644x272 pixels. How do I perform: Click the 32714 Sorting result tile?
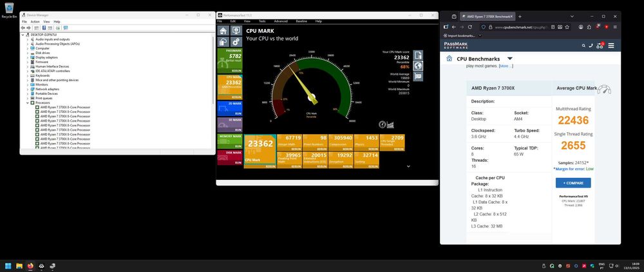pyautogui.click(x=366, y=160)
